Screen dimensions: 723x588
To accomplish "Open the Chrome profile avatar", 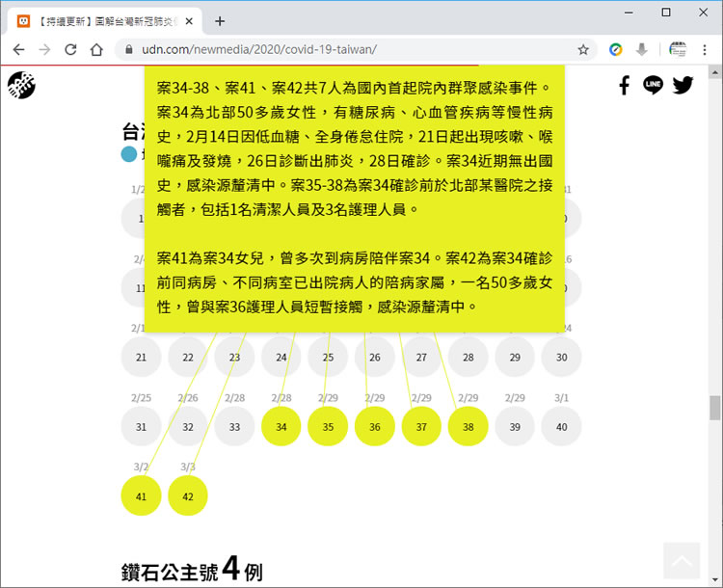I will [x=677, y=49].
